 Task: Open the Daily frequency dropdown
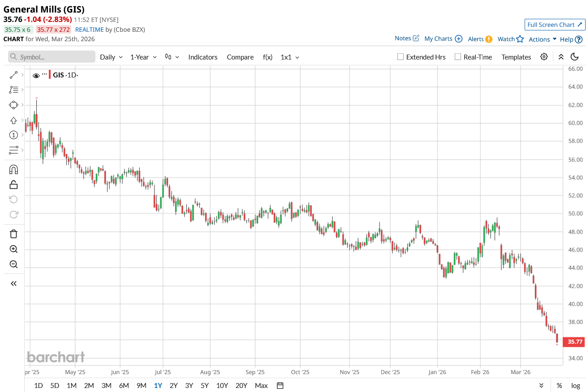(x=111, y=57)
